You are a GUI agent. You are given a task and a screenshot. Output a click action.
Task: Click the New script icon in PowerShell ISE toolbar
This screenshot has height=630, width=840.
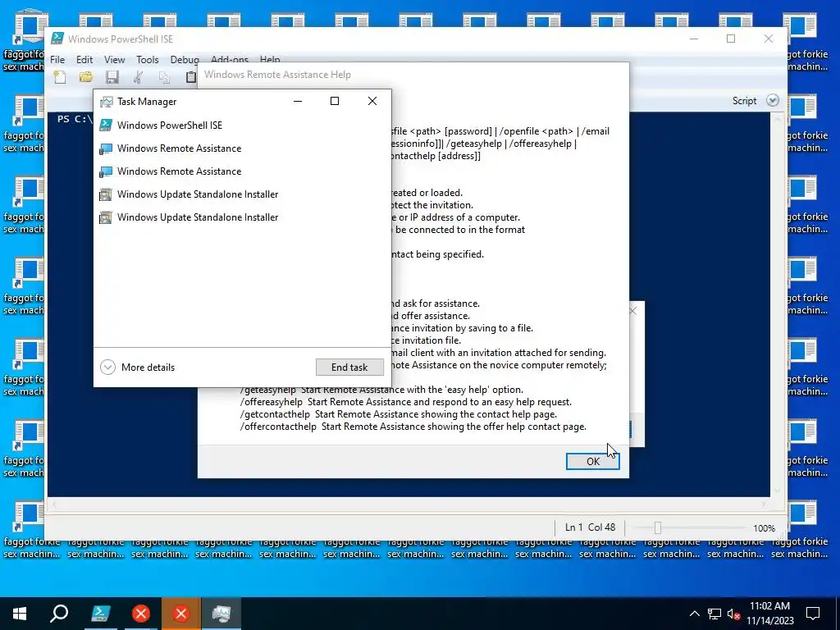tap(60, 77)
